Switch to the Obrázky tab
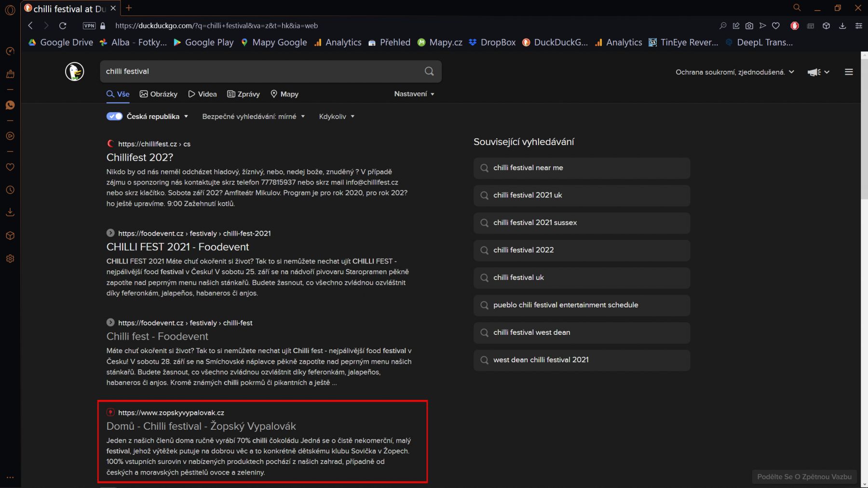 click(x=159, y=94)
